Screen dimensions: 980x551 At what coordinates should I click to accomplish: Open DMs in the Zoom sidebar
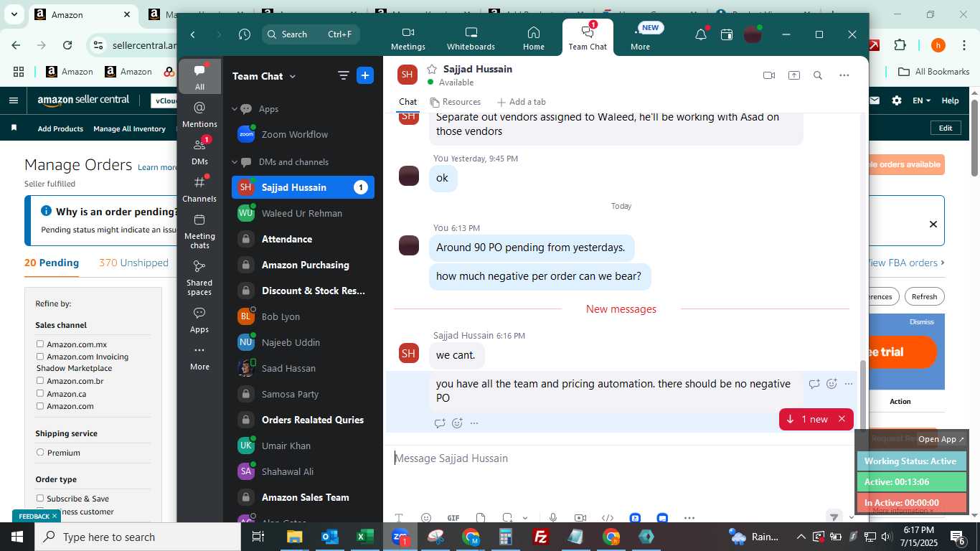point(199,151)
